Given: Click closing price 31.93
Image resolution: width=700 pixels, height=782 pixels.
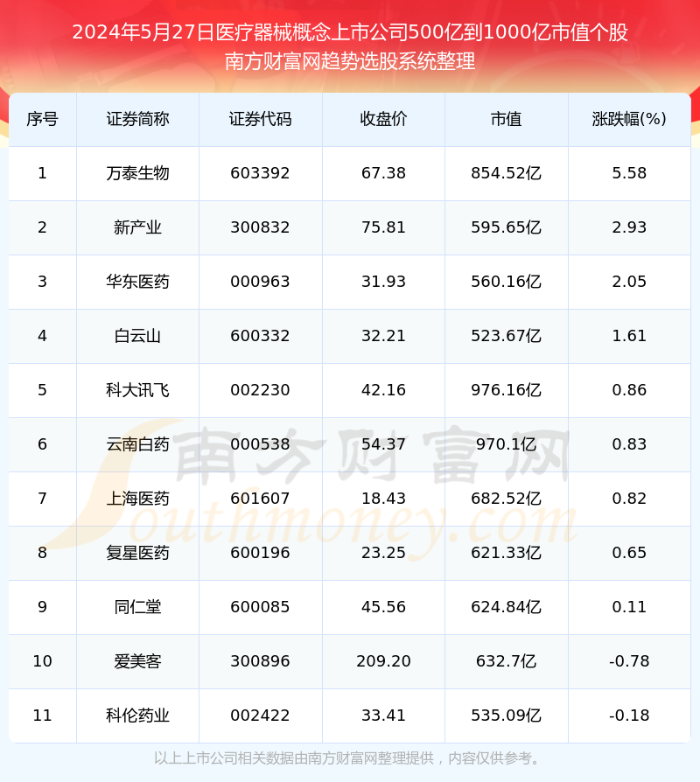Looking at the screenshot, I should tap(383, 282).
